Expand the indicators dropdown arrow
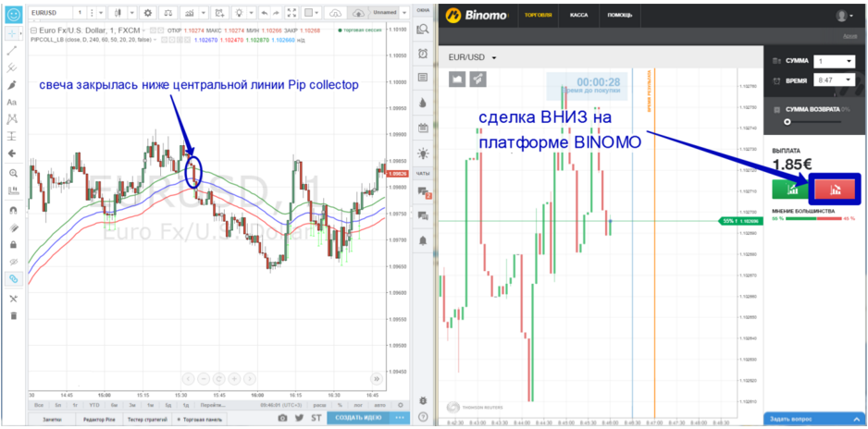The image size is (868, 429). (x=204, y=12)
